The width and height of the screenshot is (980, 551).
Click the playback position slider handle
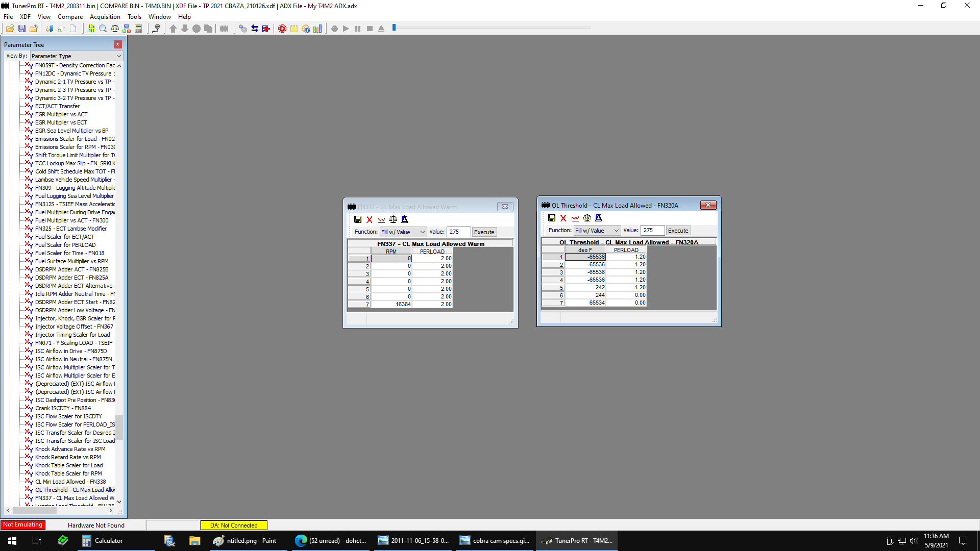coord(394,28)
